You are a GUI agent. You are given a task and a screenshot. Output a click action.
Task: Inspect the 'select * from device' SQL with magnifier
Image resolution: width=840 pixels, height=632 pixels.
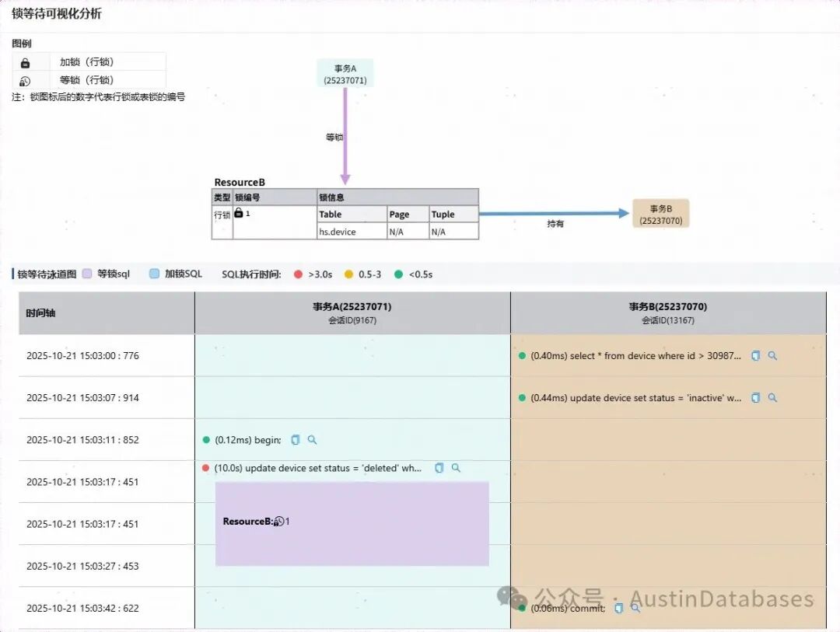(772, 355)
